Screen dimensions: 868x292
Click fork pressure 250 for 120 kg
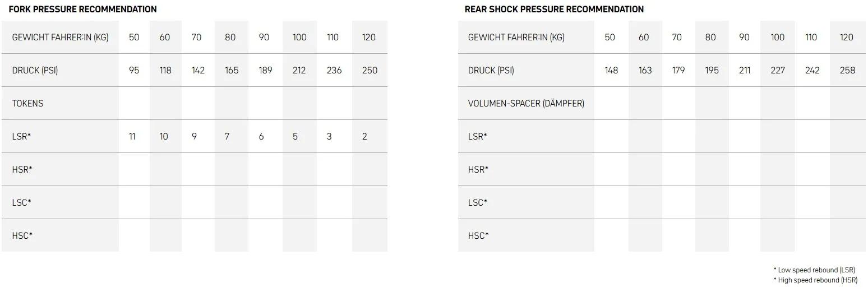point(370,70)
